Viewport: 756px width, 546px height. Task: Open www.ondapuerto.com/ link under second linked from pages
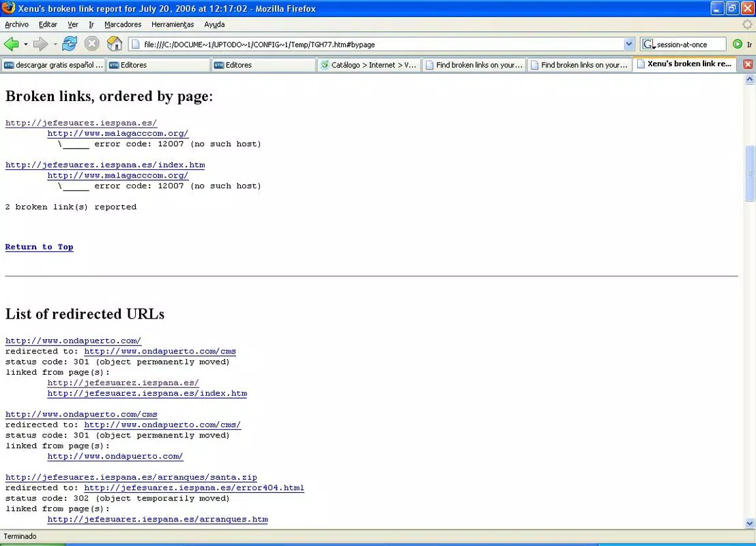click(115, 457)
